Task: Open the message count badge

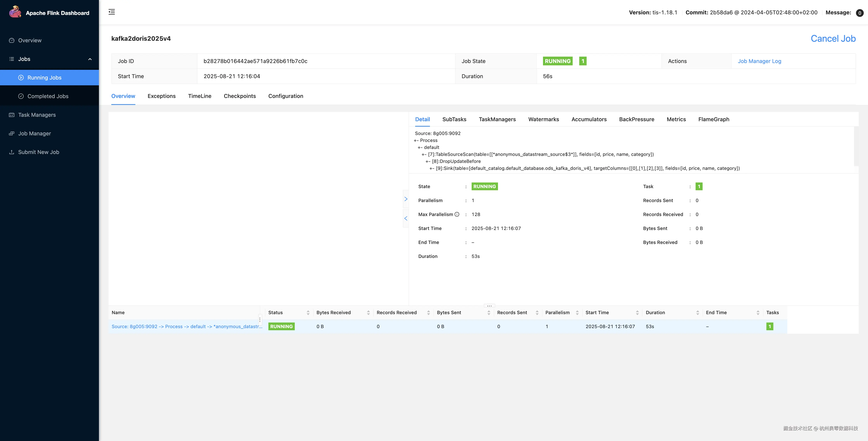Action: pyautogui.click(x=860, y=13)
